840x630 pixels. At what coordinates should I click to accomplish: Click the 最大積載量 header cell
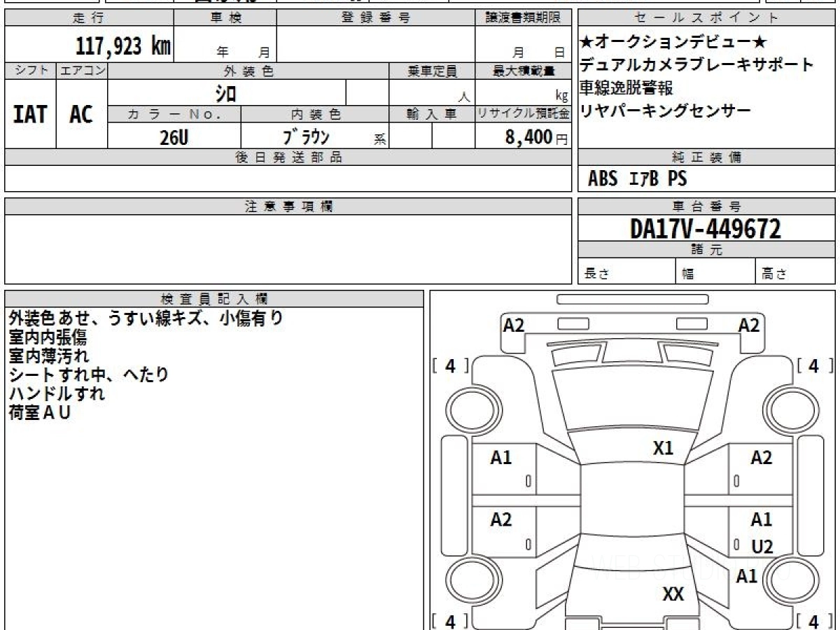[523, 71]
